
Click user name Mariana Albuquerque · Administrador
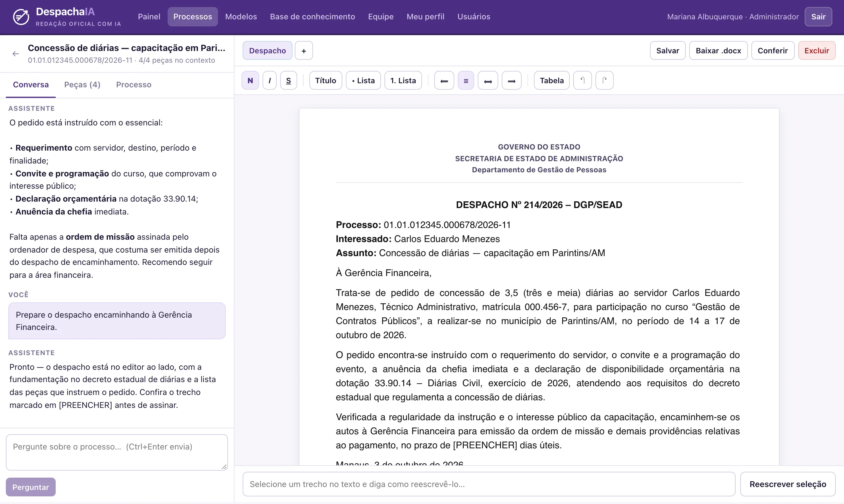pyautogui.click(x=733, y=17)
